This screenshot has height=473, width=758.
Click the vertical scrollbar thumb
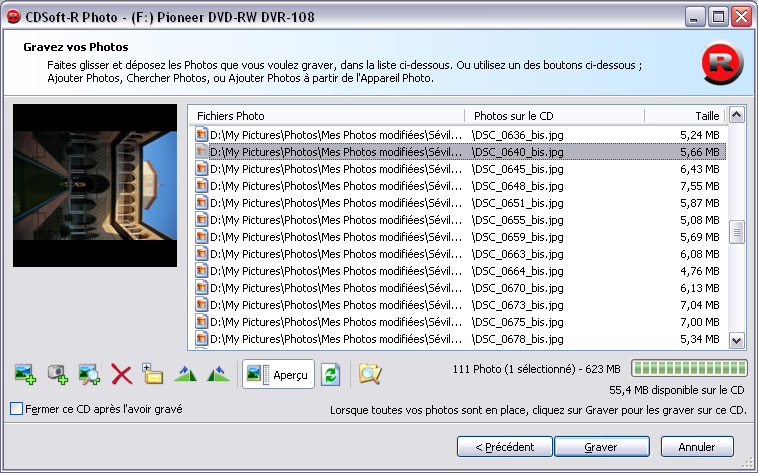coord(736,233)
